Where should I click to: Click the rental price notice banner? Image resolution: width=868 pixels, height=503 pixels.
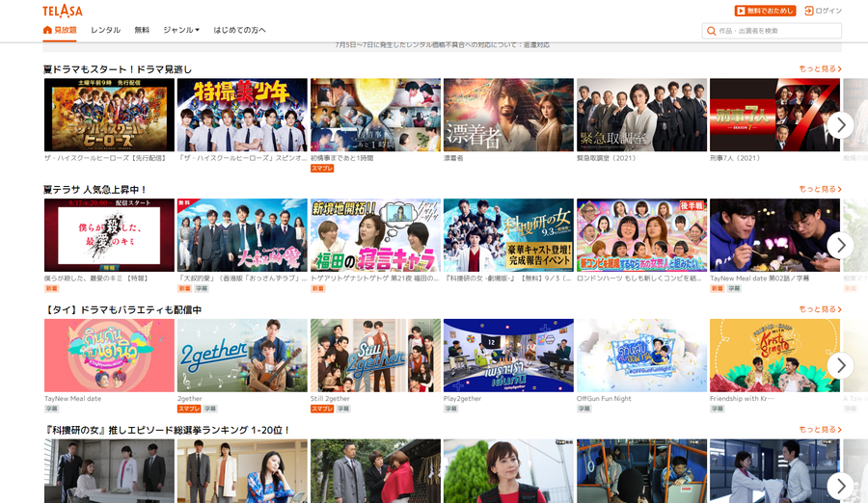coord(443,45)
